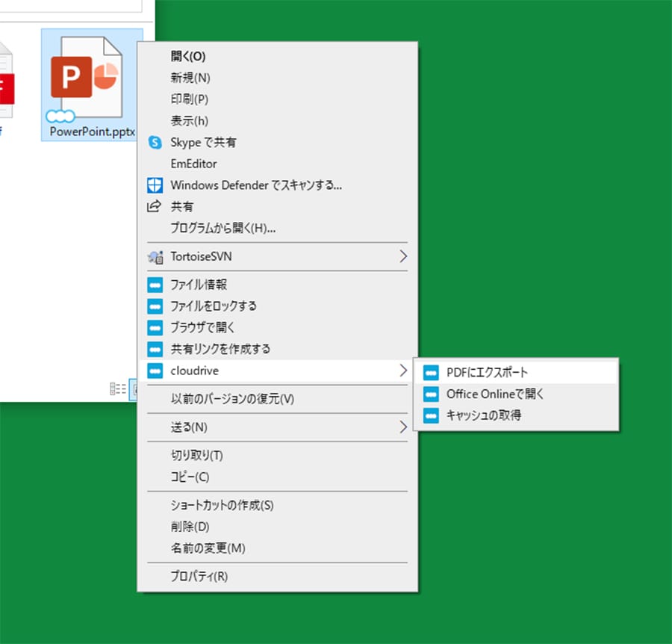
Task: Expand the cloudrive submenu arrow
Action: [403, 371]
